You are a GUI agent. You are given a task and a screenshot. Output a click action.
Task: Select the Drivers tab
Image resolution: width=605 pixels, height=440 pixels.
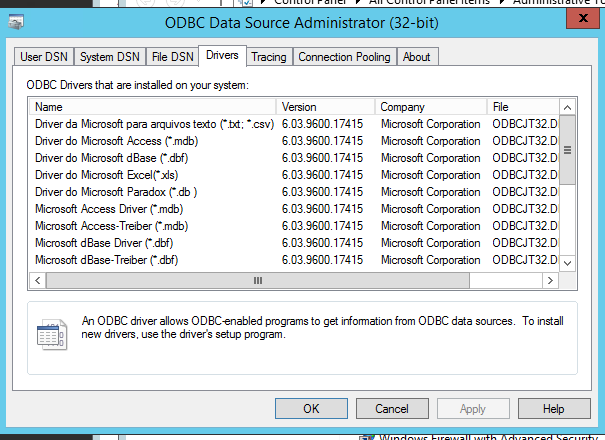coord(222,56)
